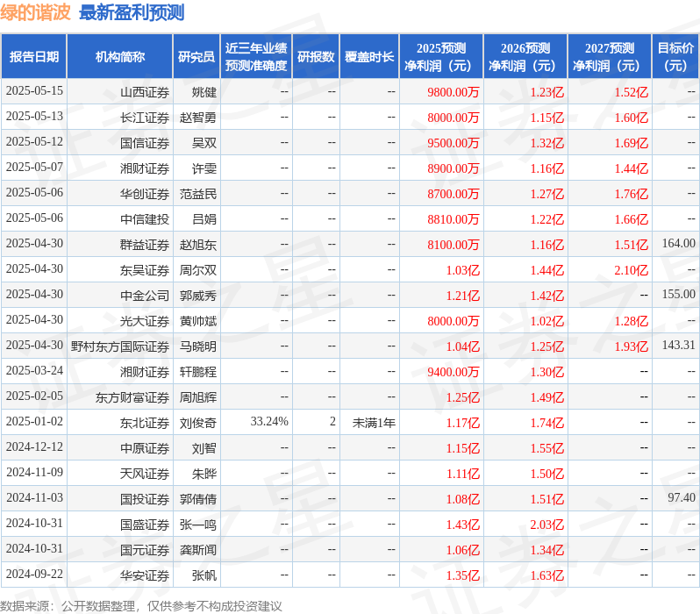700x614 pixels.
Task: Click researcher name 赵智勇
Action: coord(198,118)
